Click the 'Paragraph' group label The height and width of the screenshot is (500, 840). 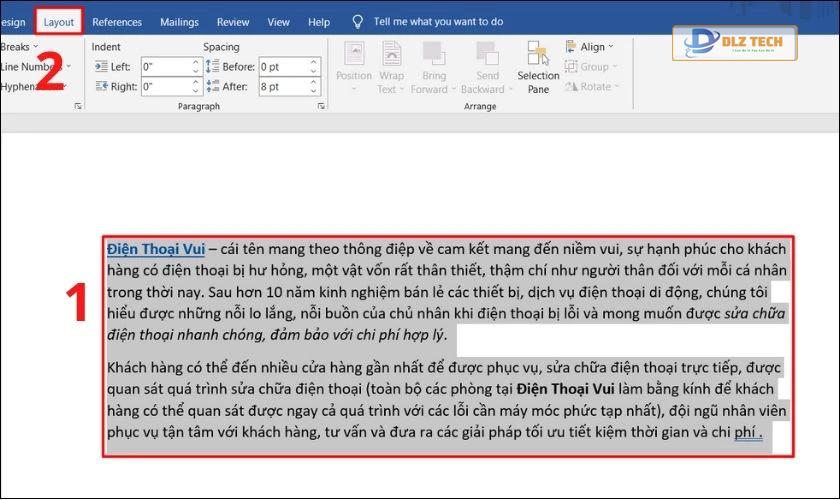pos(199,106)
